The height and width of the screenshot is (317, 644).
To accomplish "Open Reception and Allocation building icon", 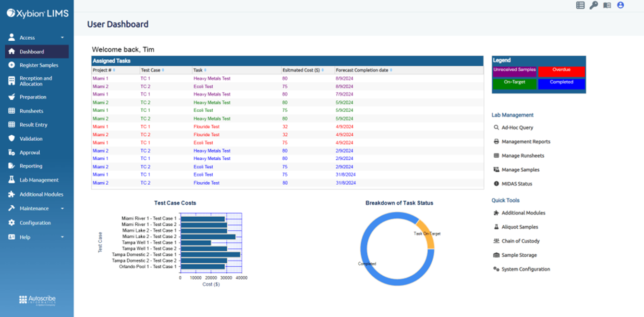I will pyautogui.click(x=12, y=81).
